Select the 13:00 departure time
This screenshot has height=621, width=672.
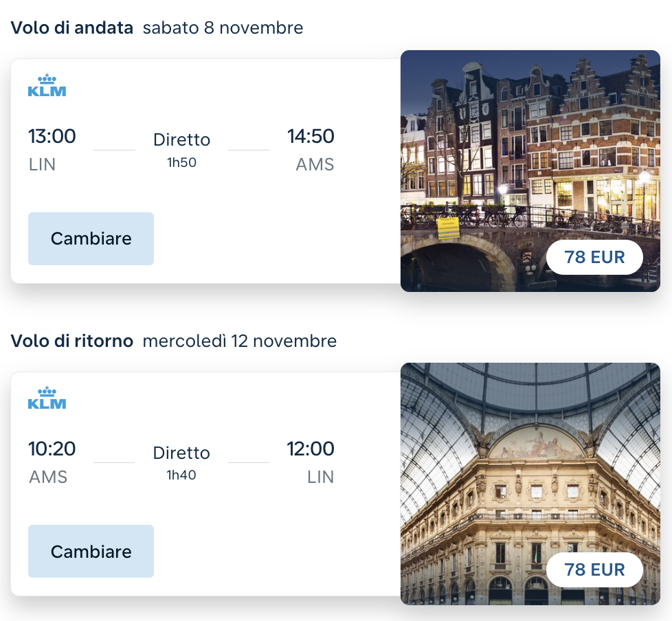coord(52,136)
